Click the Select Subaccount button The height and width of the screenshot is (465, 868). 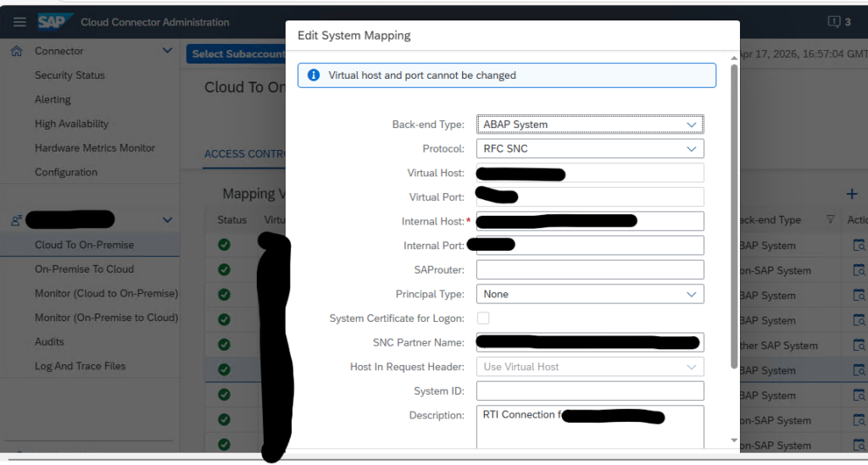click(x=237, y=54)
